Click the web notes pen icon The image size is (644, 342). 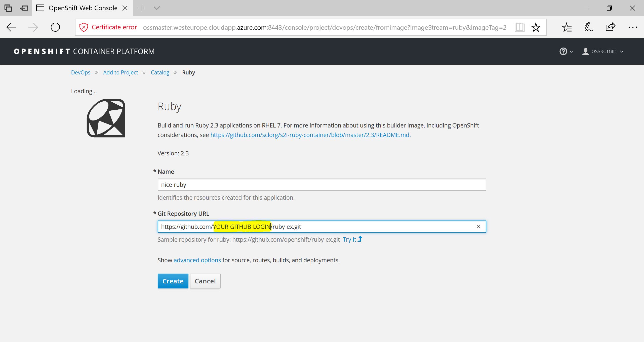pos(588,27)
